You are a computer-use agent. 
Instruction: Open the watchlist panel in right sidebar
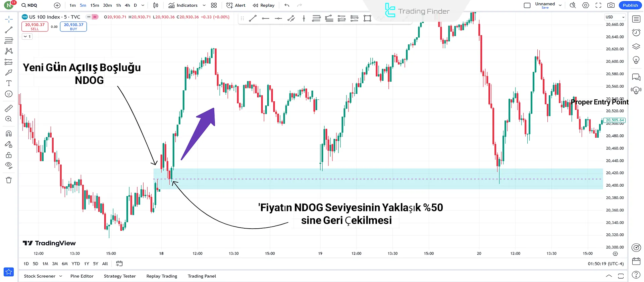636,19
